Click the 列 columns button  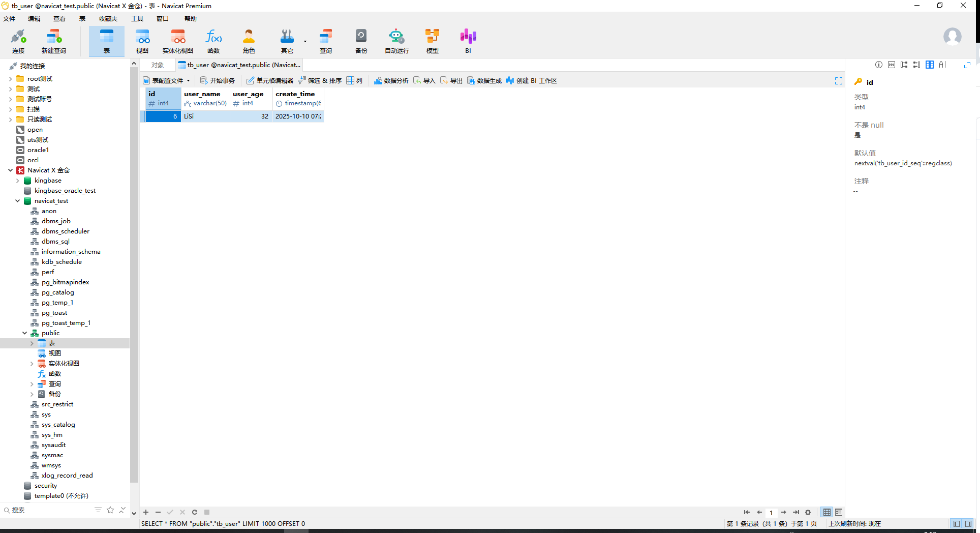(x=354, y=80)
